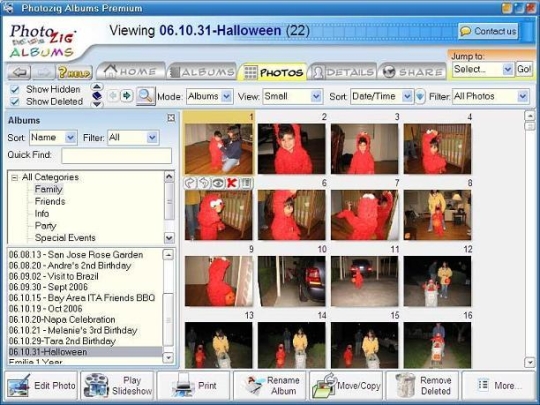Click the blue book albums icon
The image size is (540, 405).
[97, 95]
